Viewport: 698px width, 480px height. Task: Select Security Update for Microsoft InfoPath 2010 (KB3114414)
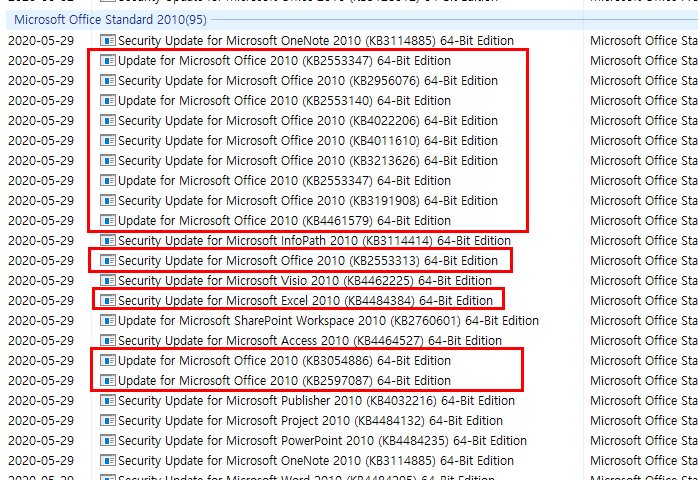[314, 241]
